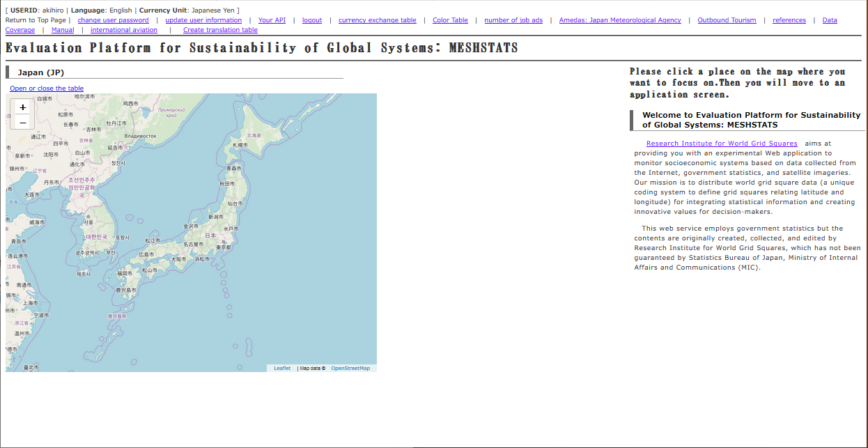
Task: Open the Manual link
Action: [x=63, y=30]
